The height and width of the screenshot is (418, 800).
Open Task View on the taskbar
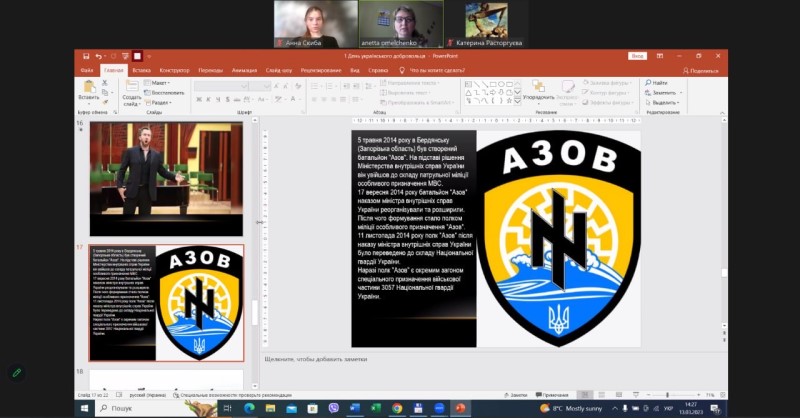[x=228, y=408]
